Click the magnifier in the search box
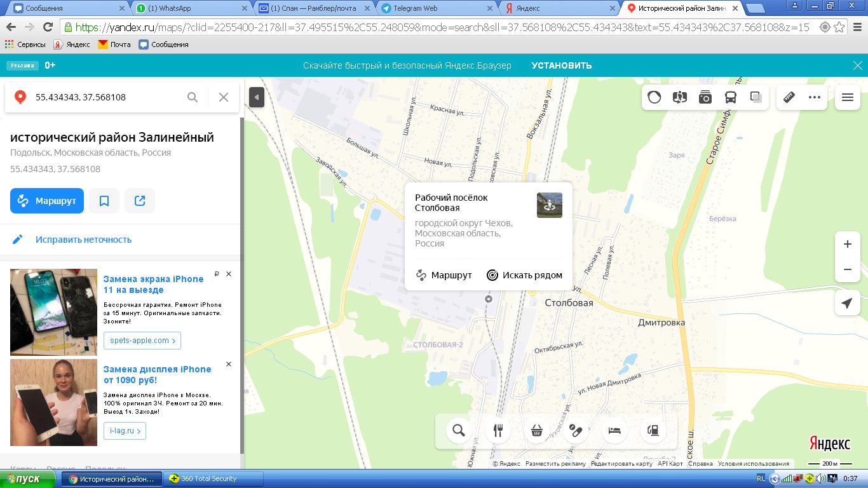 [193, 97]
